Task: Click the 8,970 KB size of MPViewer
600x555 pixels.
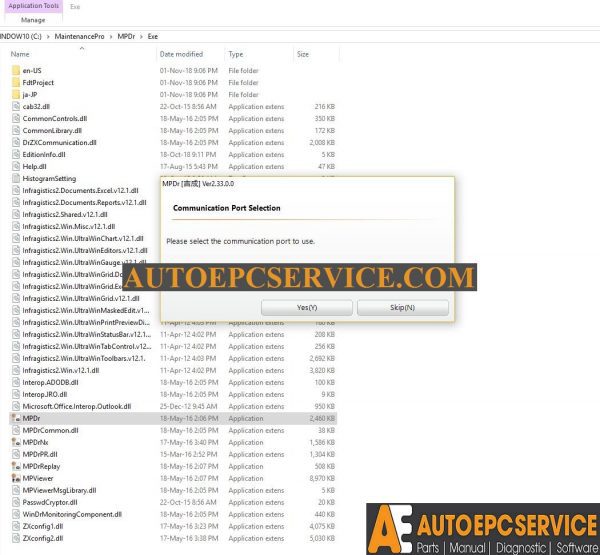Action: tap(322, 478)
